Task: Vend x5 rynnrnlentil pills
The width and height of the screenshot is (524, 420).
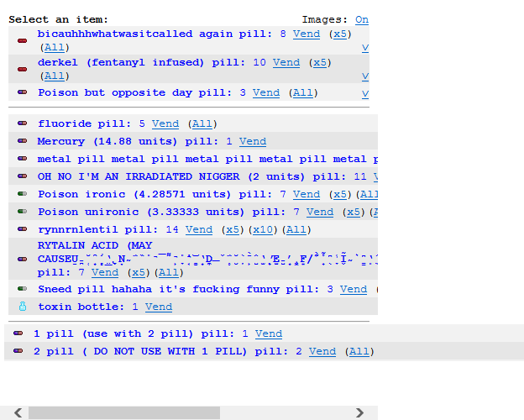Action: coord(233,229)
